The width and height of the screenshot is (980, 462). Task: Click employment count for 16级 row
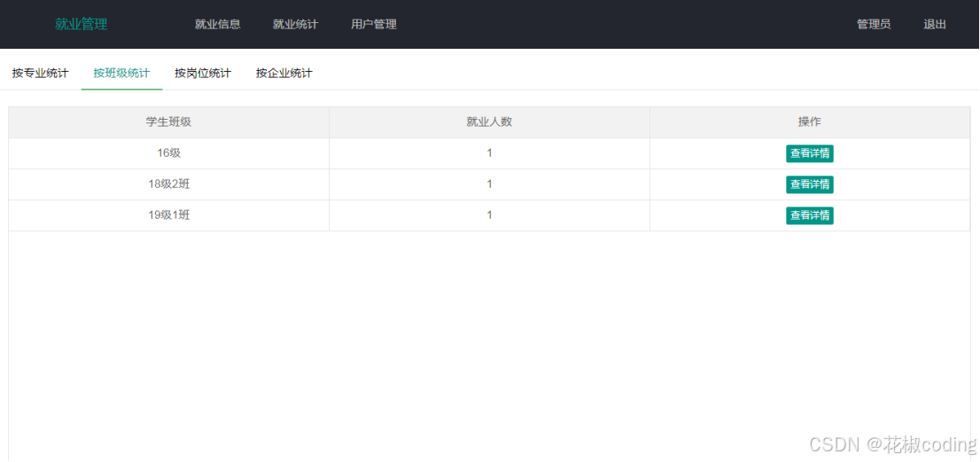click(x=489, y=153)
